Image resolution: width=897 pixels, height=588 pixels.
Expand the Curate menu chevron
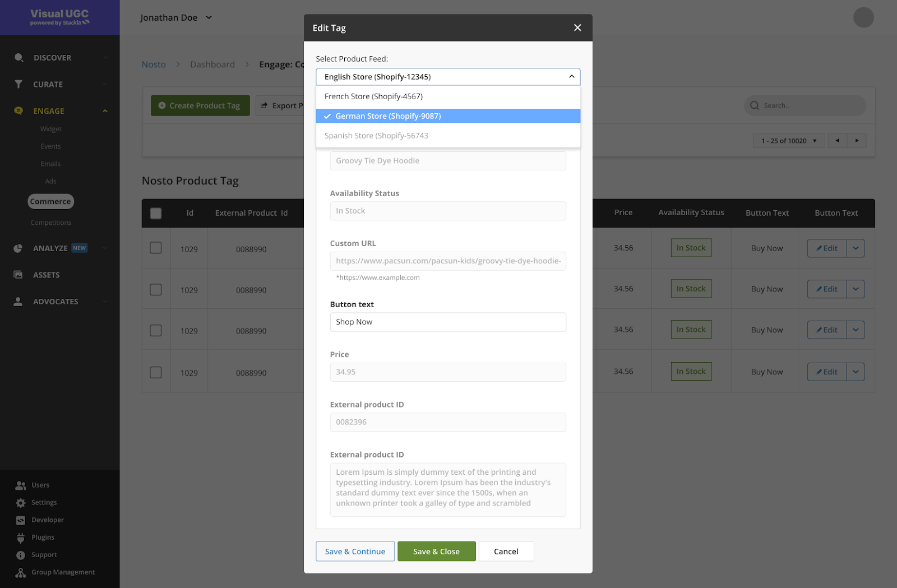(x=105, y=84)
